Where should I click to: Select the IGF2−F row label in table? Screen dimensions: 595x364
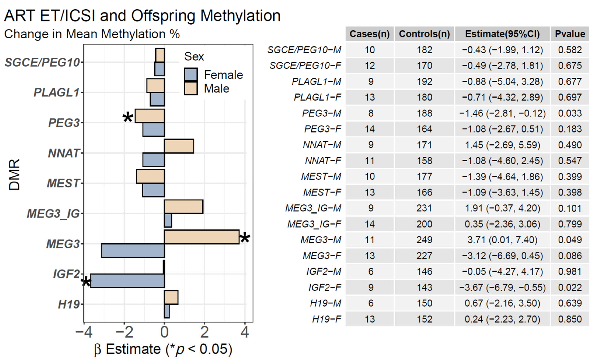[325, 288]
